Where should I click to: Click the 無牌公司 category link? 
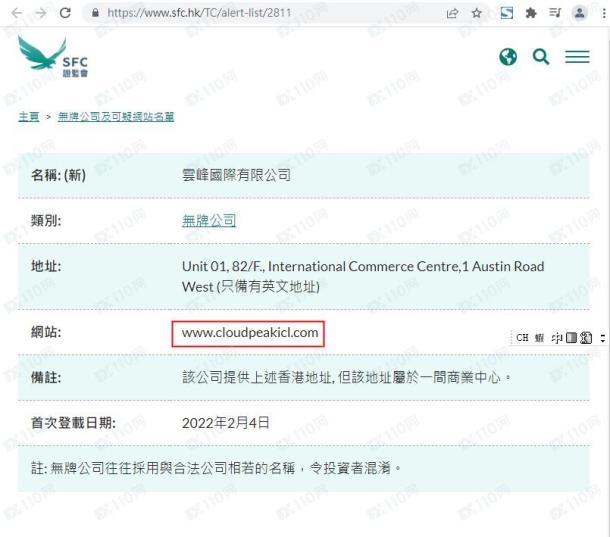209,221
